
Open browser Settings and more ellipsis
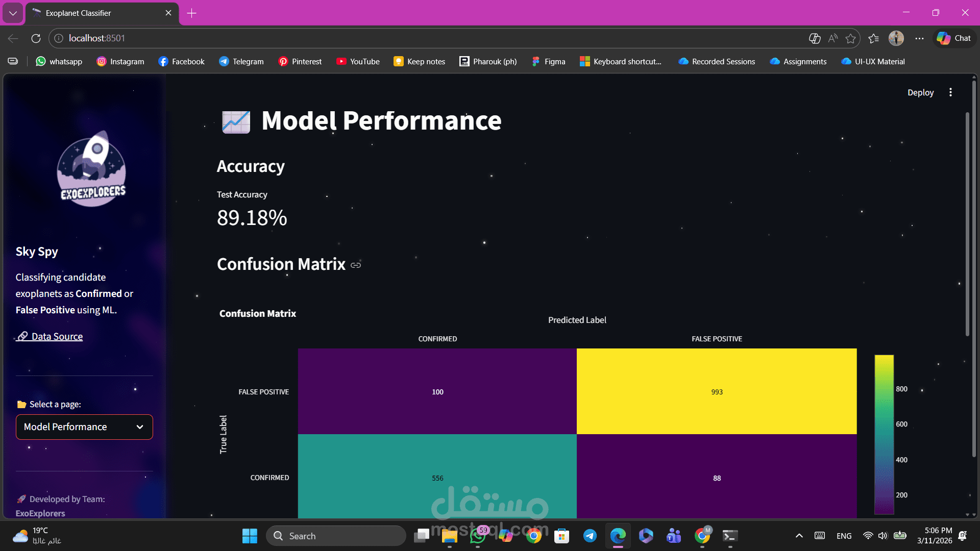[x=919, y=38]
